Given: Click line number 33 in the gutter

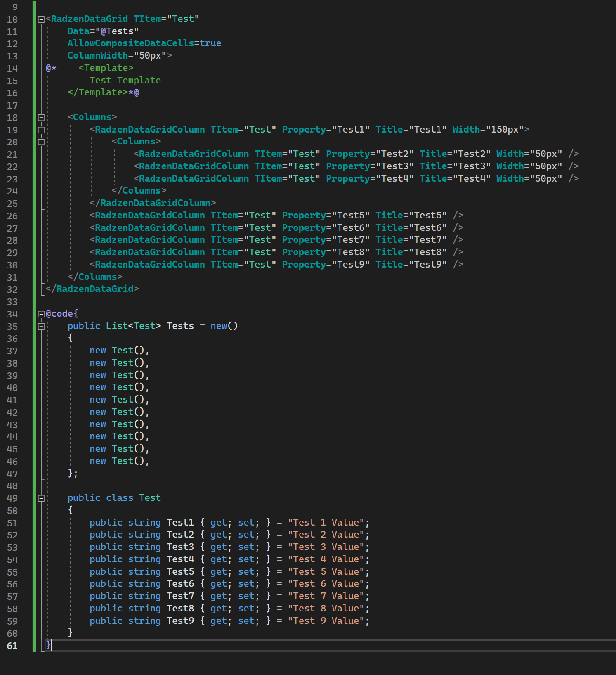Looking at the screenshot, I should point(12,302).
